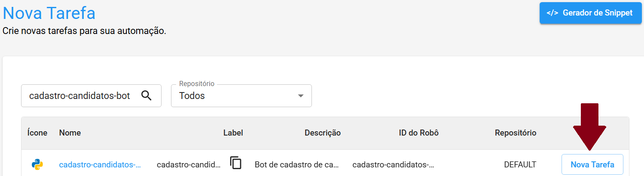The height and width of the screenshot is (176, 644).
Task: Select the truncated label text cadastro-candid…
Action: click(189, 164)
